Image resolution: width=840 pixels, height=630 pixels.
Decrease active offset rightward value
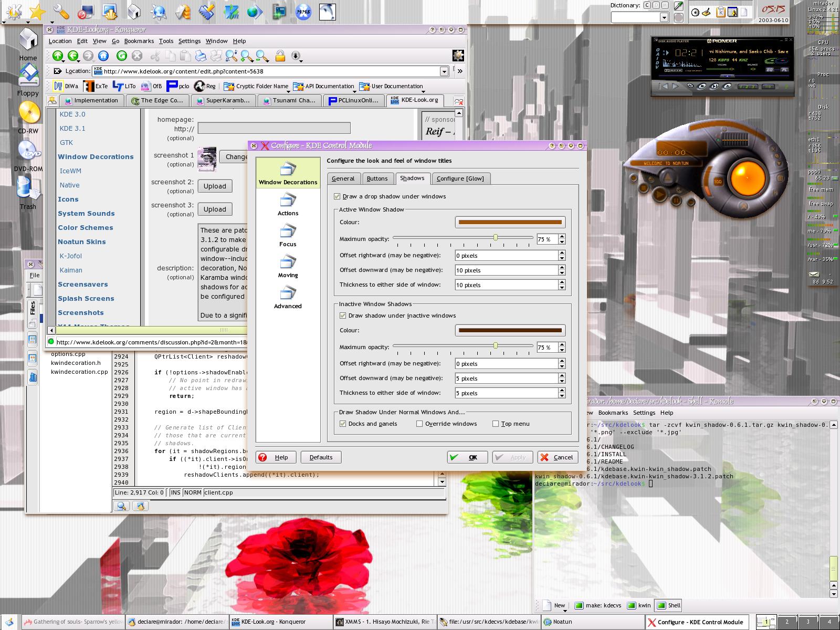(x=562, y=258)
